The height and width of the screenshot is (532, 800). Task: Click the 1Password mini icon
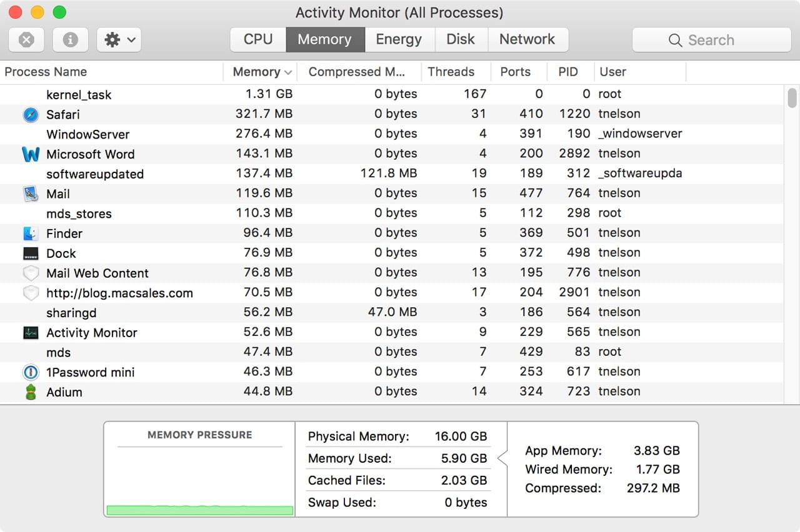point(30,373)
